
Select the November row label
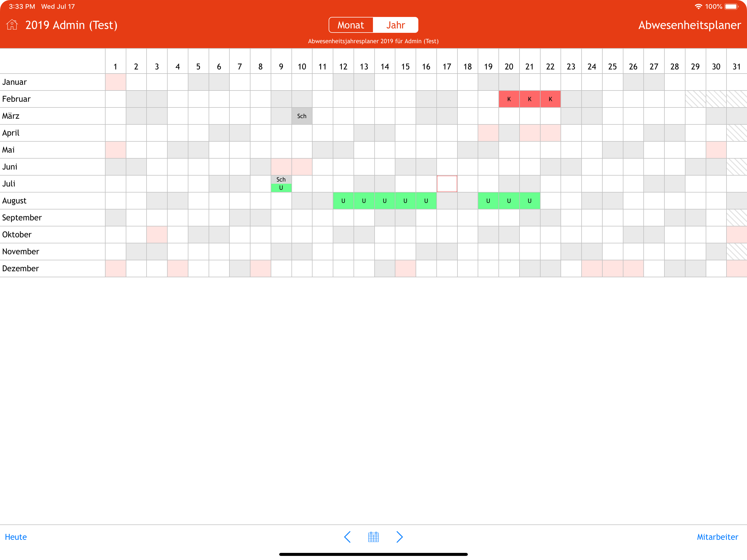click(x=21, y=251)
